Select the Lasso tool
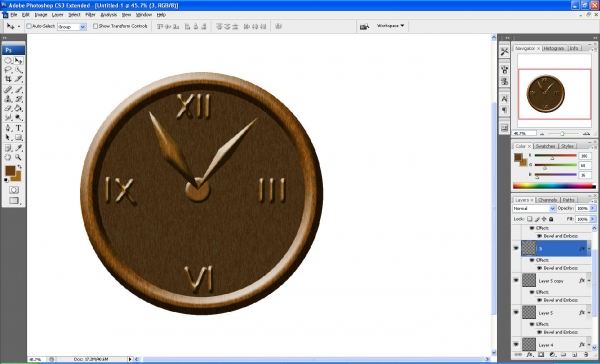 (8, 70)
